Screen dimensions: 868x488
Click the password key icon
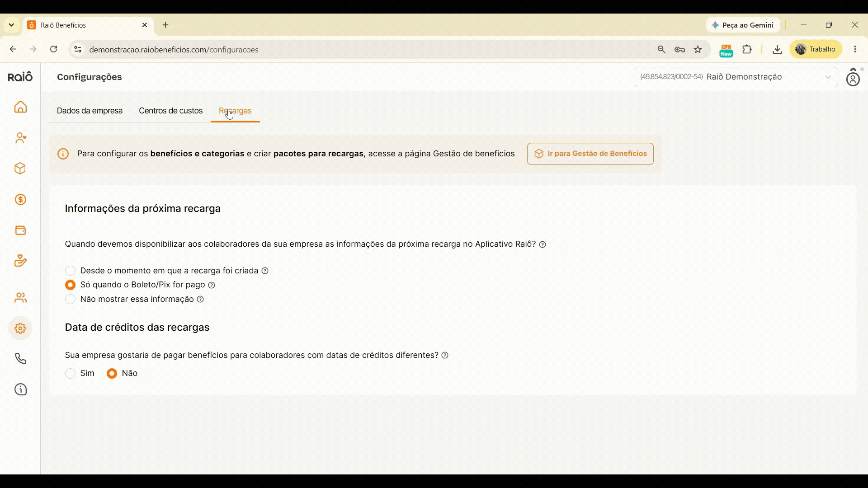click(x=679, y=50)
